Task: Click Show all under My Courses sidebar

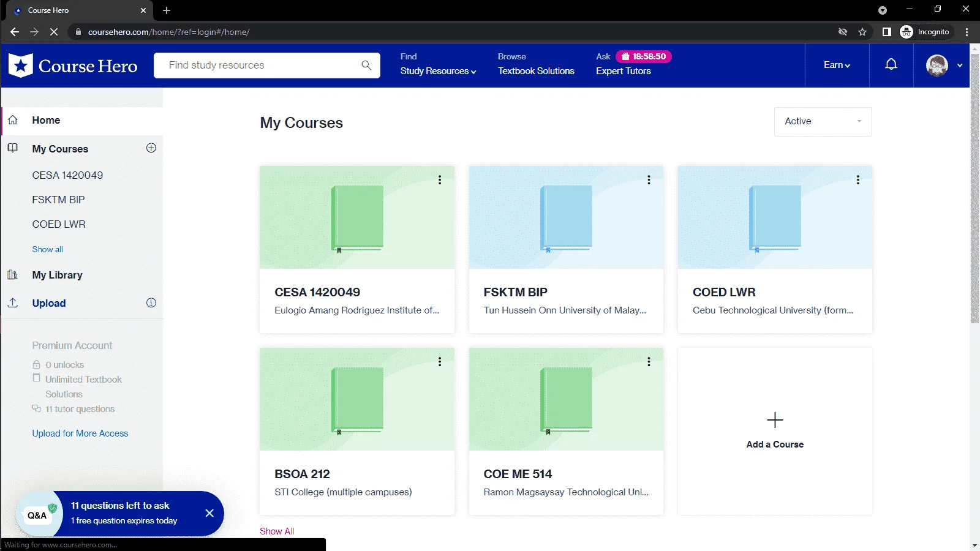Action: 47,249
